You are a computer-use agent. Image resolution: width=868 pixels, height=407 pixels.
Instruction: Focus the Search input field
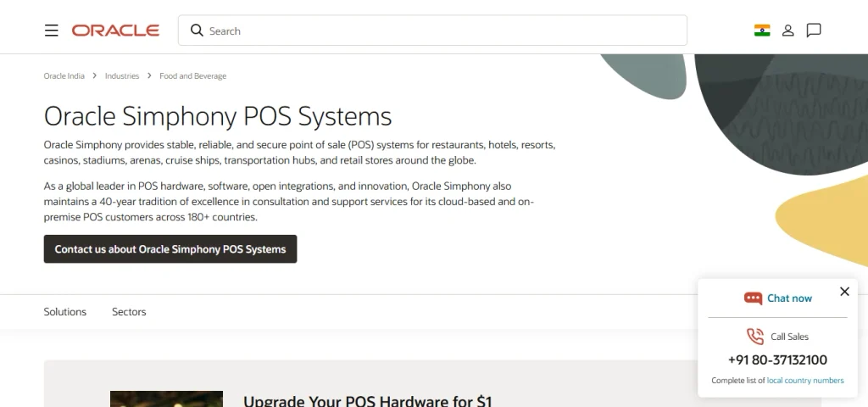point(432,31)
